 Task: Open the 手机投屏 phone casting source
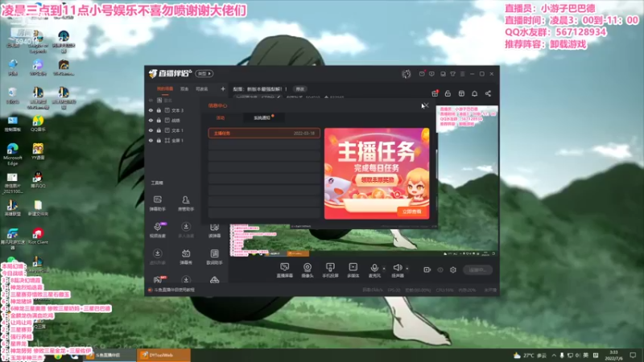(x=330, y=270)
